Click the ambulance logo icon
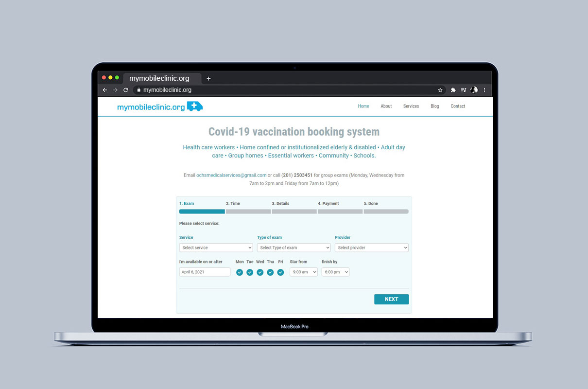The image size is (588, 389). click(195, 106)
